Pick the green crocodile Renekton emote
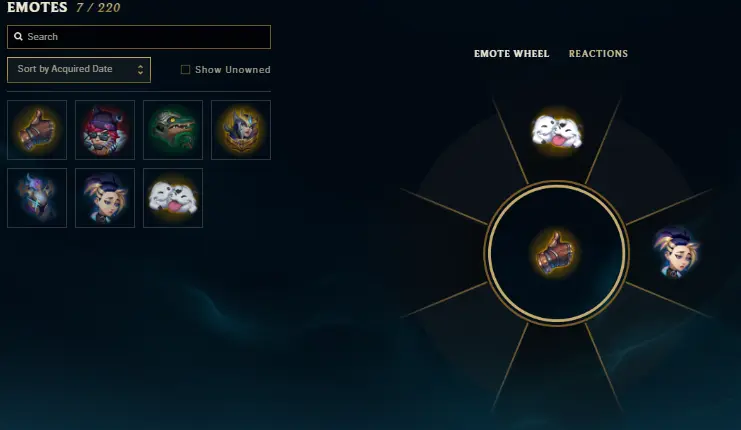 (173, 130)
